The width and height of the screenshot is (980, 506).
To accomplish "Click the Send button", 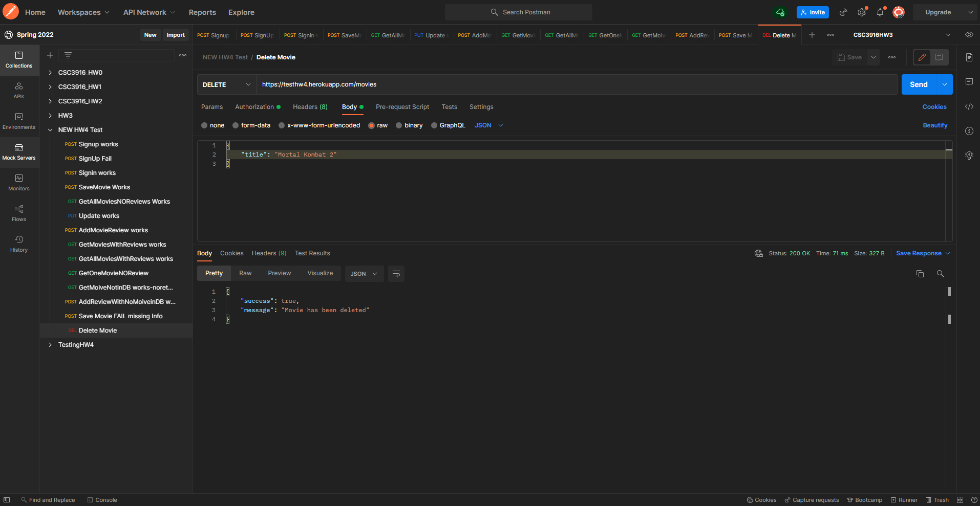I will pyautogui.click(x=919, y=84).
